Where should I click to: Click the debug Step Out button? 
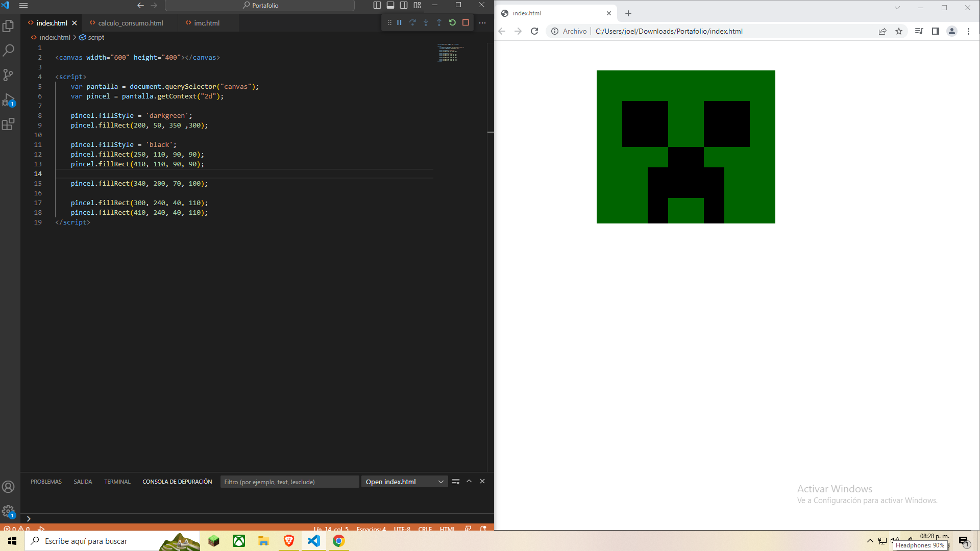439,22
